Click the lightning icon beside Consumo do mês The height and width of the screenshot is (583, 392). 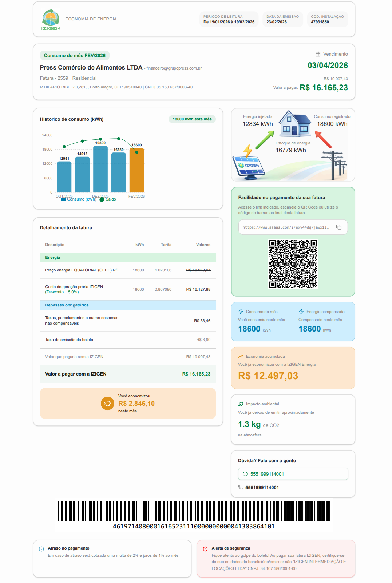241,312
